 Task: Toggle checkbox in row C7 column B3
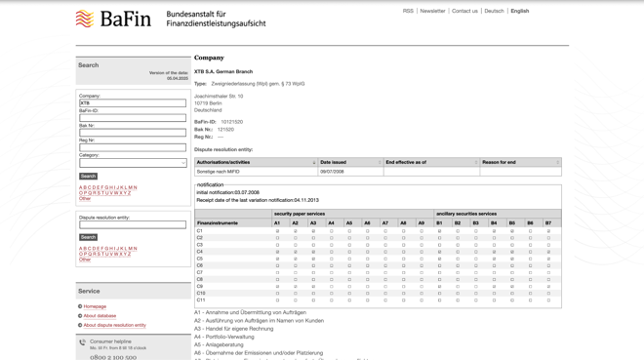coord(476,272)
